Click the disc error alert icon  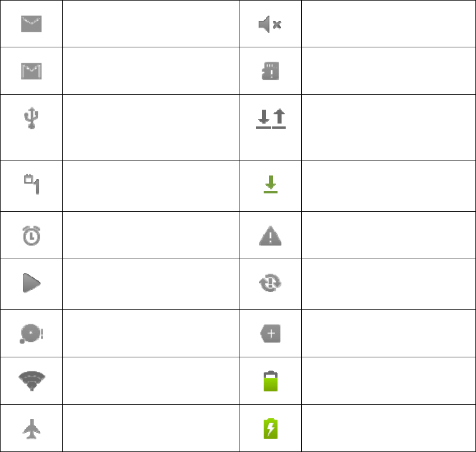coord(31,334)
